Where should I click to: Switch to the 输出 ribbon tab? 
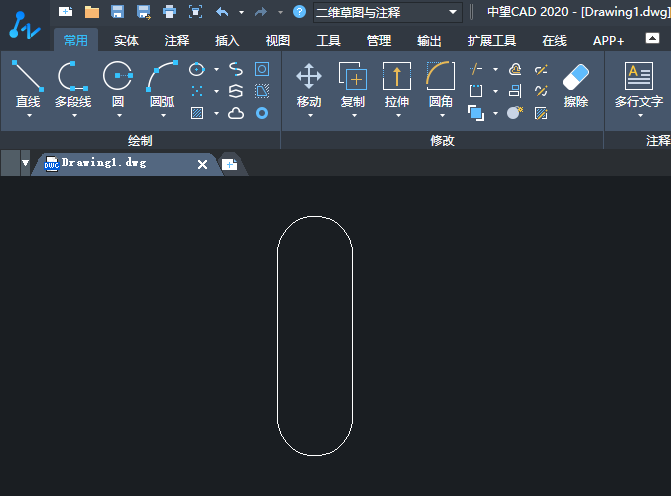[x=429, y=40]
